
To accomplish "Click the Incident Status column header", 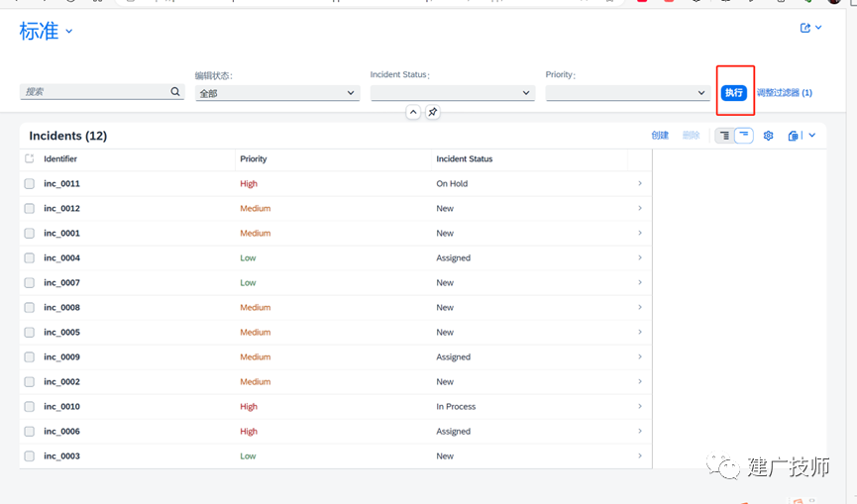I will pos(464,158).
